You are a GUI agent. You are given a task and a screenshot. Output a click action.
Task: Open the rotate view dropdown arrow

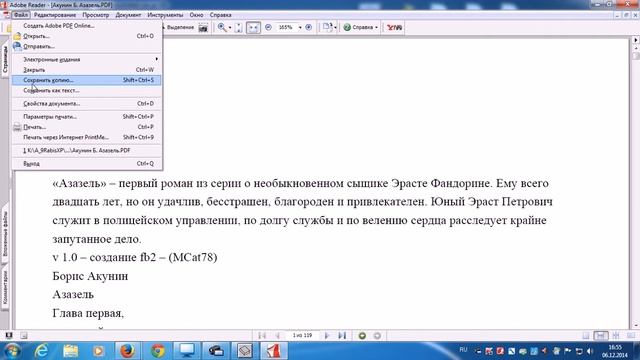335,28
